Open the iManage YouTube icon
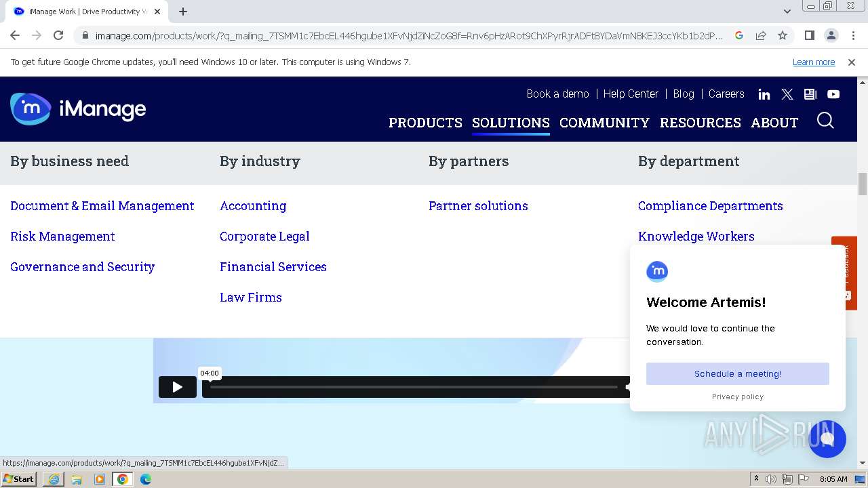The image size is (868, 488). click(x=833, y=94)
